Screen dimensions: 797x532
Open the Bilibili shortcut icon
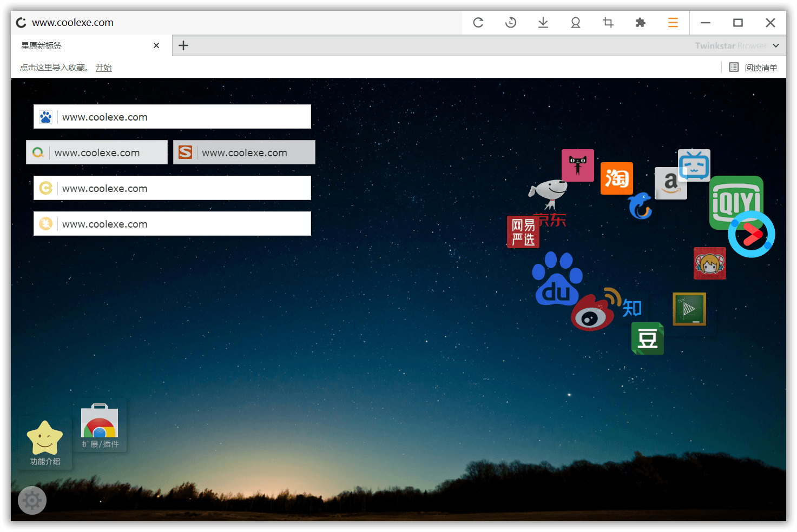click(694, 165)
